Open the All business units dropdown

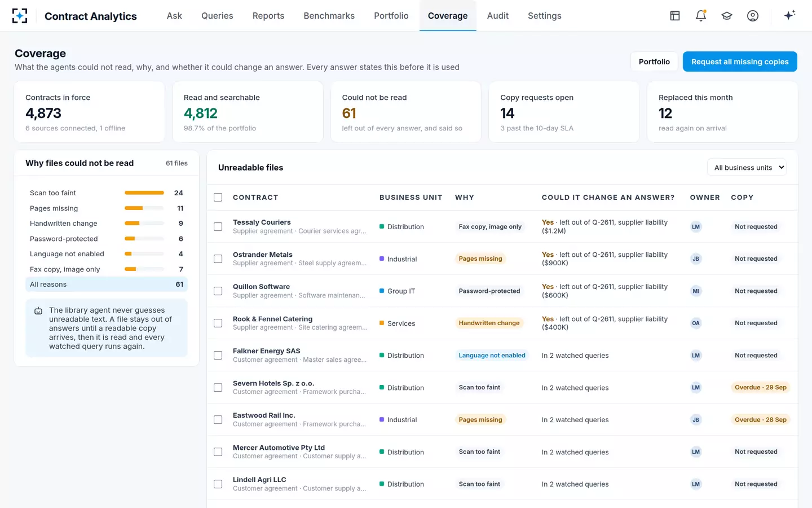(747, 168)
